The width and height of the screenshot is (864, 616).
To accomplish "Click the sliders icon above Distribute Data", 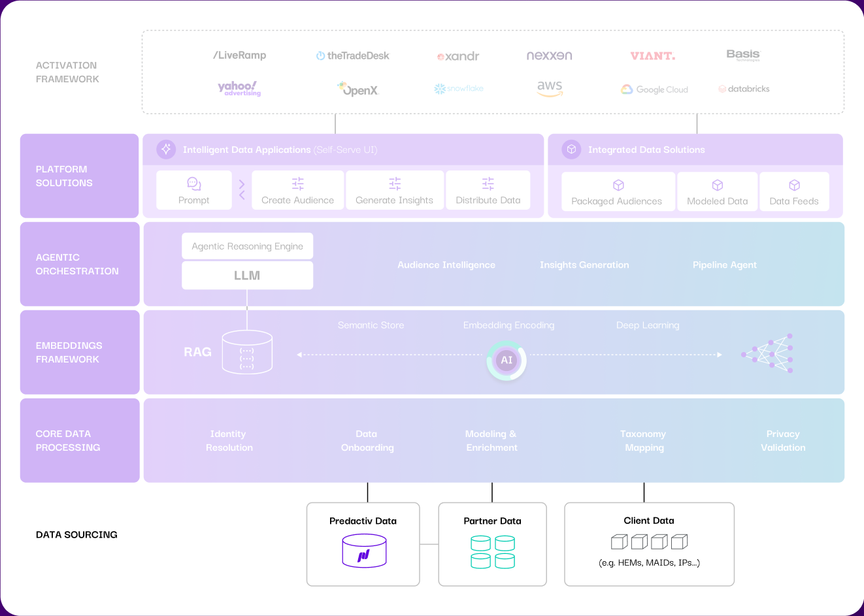I will click(x=488, y=184).
